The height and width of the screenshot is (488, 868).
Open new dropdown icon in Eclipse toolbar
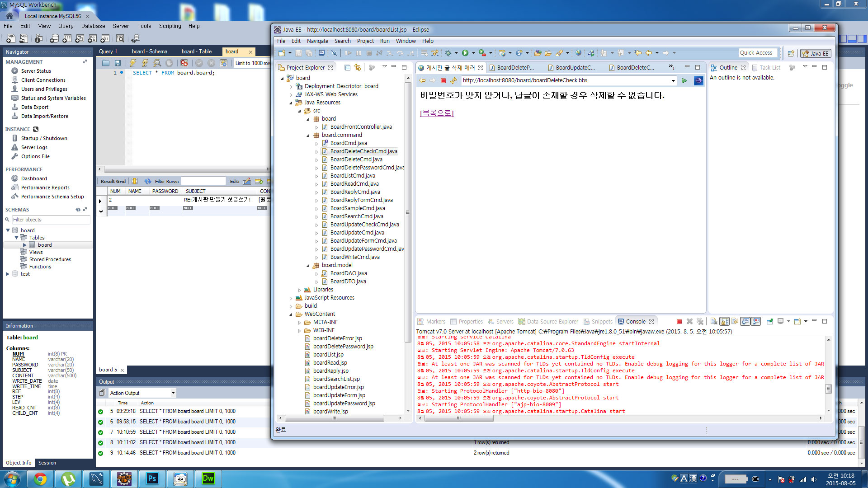tap(291, 53)
